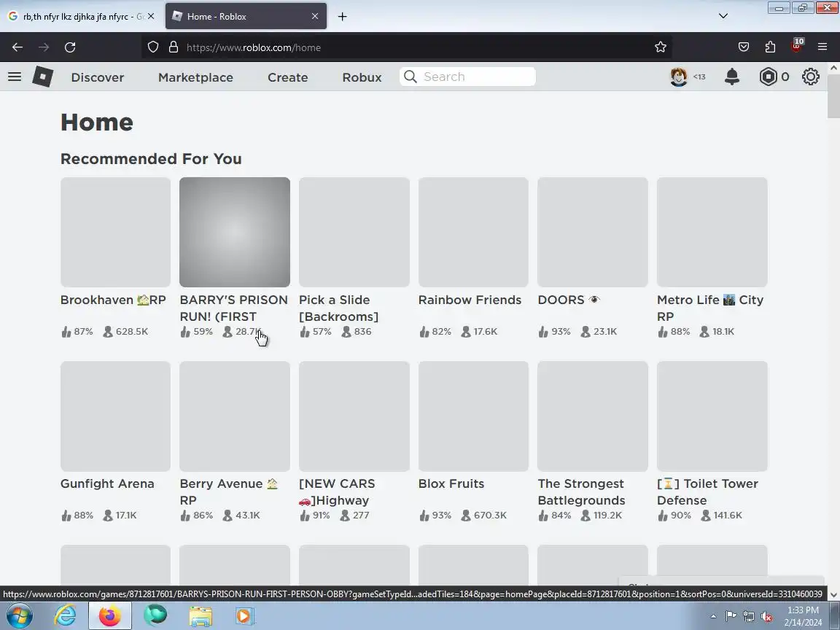The image size is (840, 630).
Task: Open the Roblox settings gear
Action: pos(811,77)
